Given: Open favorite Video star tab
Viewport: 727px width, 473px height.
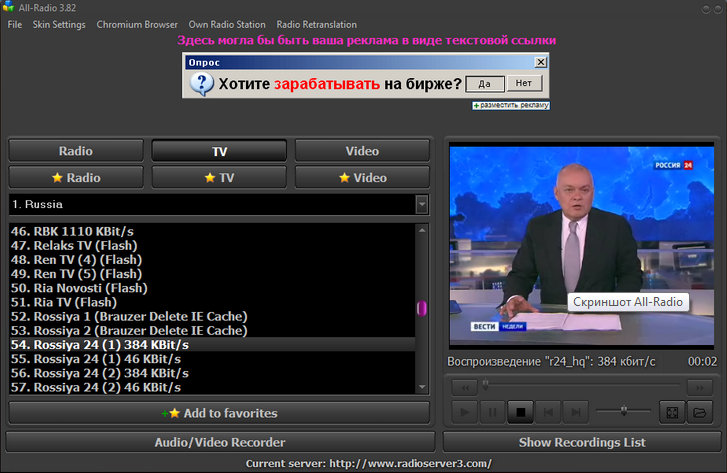Looking at the screenshot, I should pos(362,178).
